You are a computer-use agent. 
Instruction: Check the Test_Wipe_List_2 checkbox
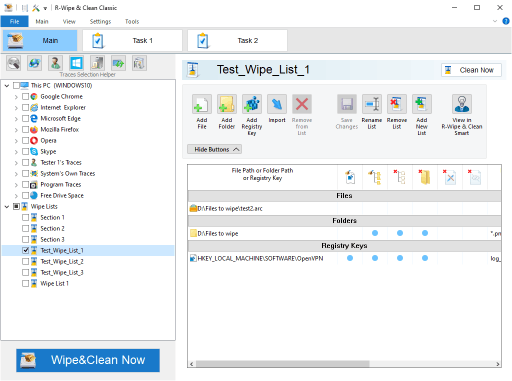tap(25, 261)
